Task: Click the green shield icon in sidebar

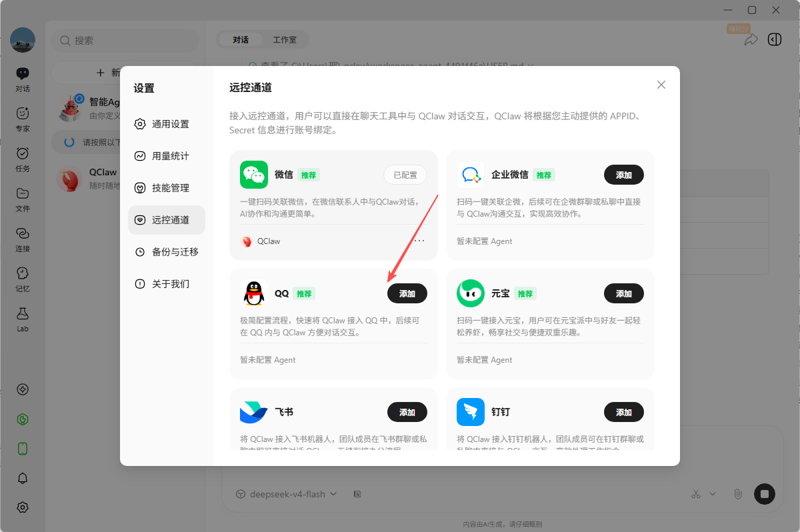Action: (23, 419)
